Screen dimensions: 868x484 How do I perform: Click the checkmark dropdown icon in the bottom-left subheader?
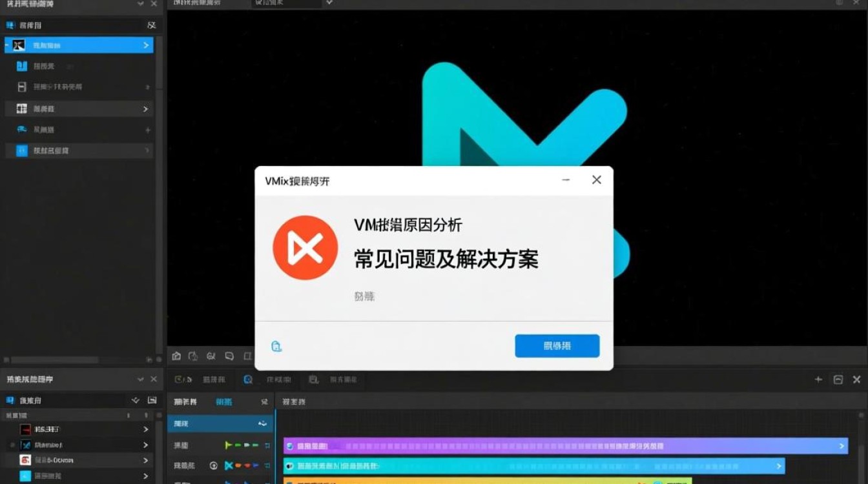136,400
